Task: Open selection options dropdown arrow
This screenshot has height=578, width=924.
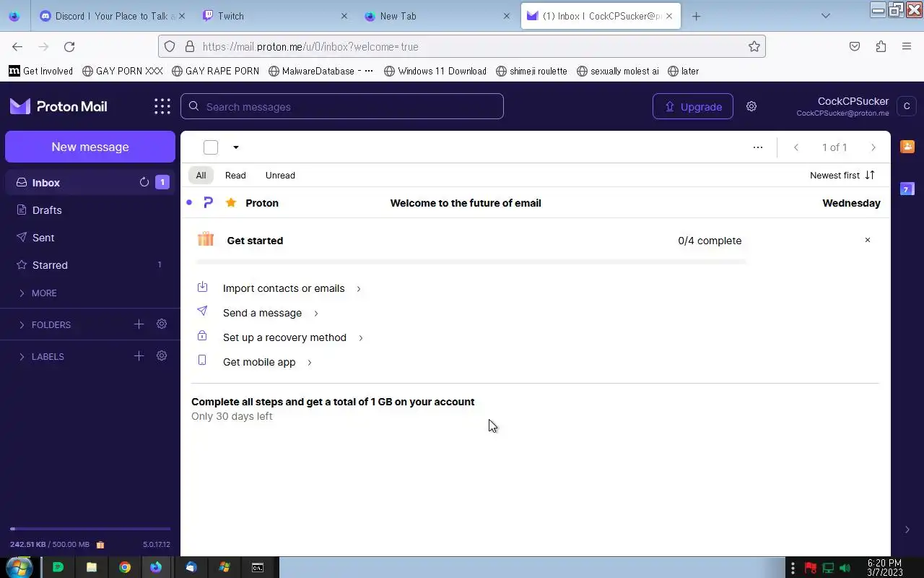Action: pyautogui.click(x=235, y=147)
